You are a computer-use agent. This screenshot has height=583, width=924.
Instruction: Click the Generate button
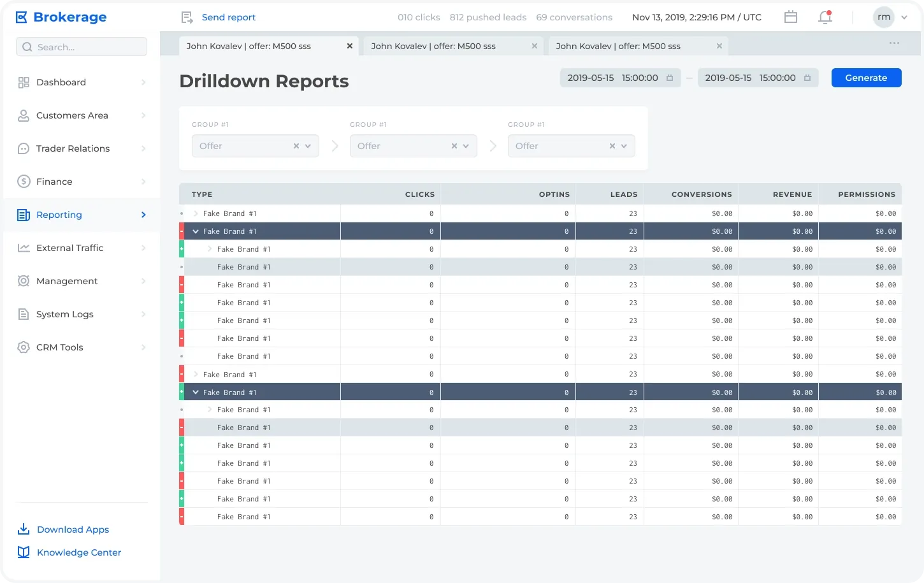point(866,78)
